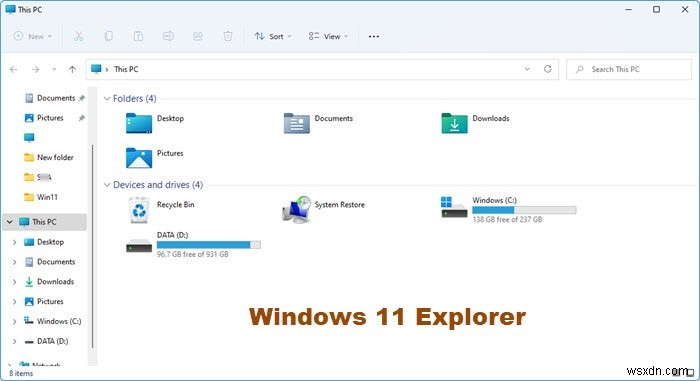Open the address bar history dropdown
This screenshot has height=381, width=700.
click(x=527, y=69)
